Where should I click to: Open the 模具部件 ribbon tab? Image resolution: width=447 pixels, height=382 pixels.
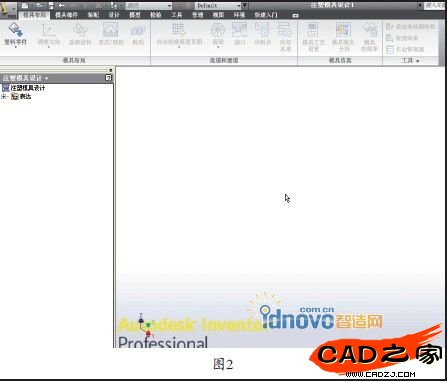[x=66, y=15]
